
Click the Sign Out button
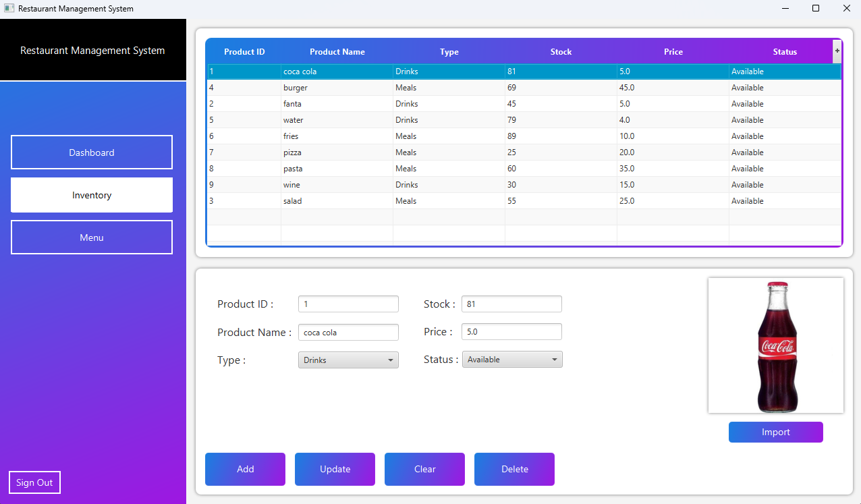[x=34, y=482]
